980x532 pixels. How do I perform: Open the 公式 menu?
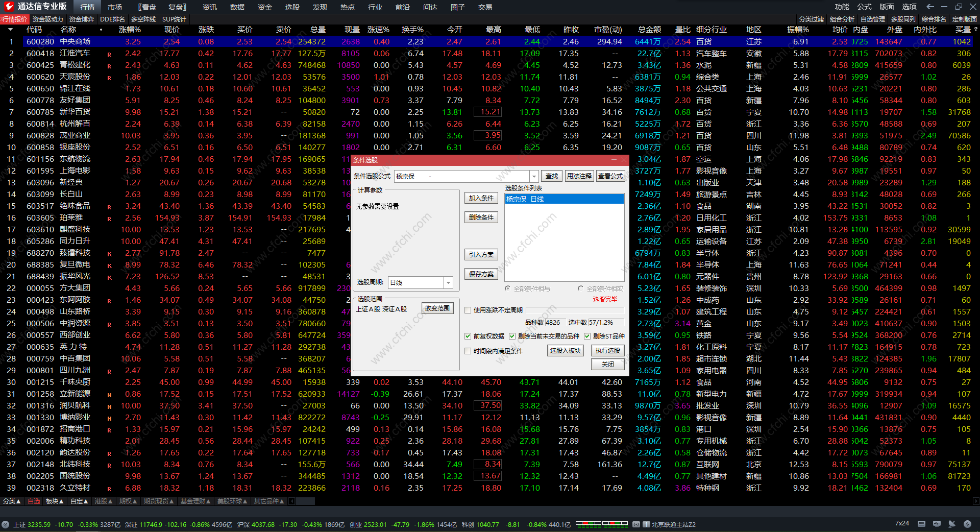(x=864, y=7)
